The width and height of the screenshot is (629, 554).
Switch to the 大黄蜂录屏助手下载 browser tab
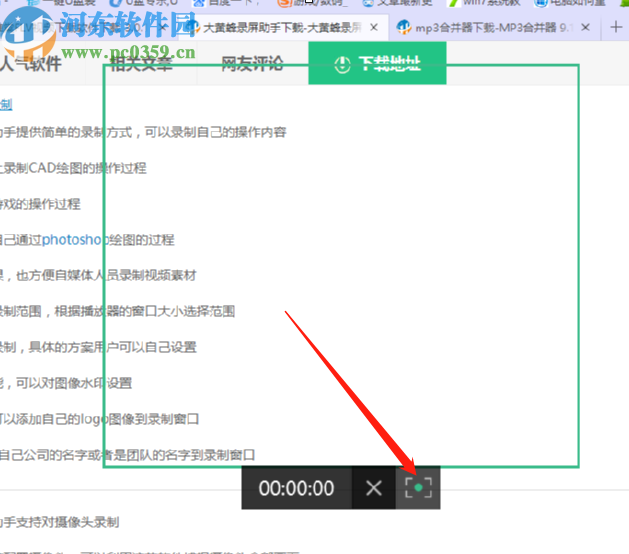tap(282, 28)
